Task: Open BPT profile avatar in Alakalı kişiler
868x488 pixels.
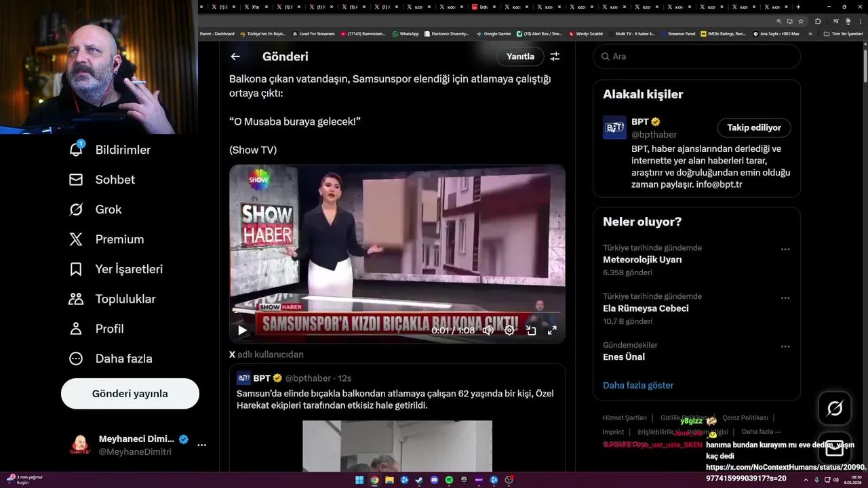Action: [x=614, y=127]
